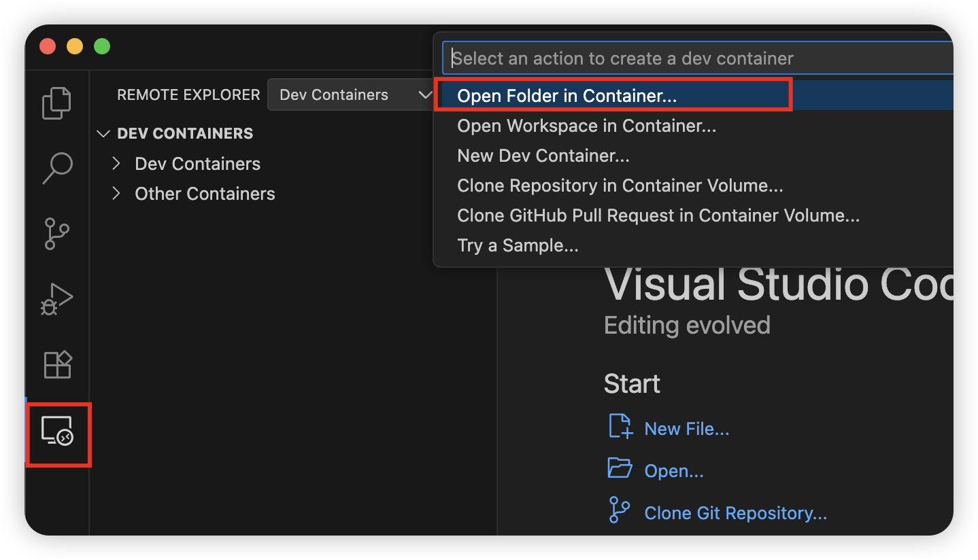Click the New File icon under Start
The width and height of the screenshot is (978, 560).
(620, 426)
